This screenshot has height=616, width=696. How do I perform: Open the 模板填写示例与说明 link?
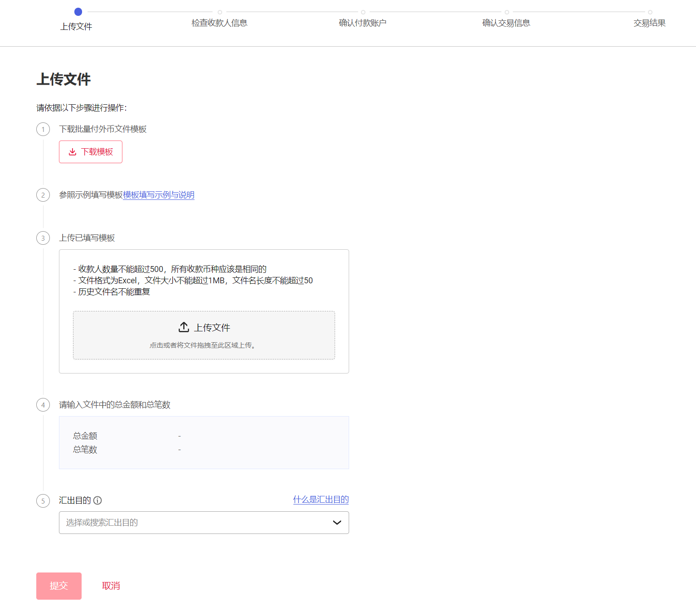point(158,195)
